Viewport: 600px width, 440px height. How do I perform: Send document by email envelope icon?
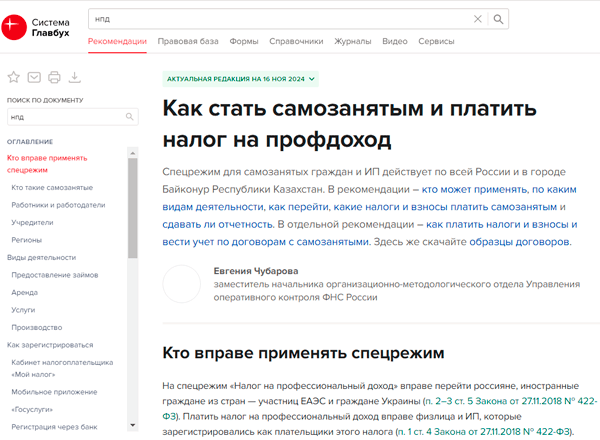coord(34,77)
